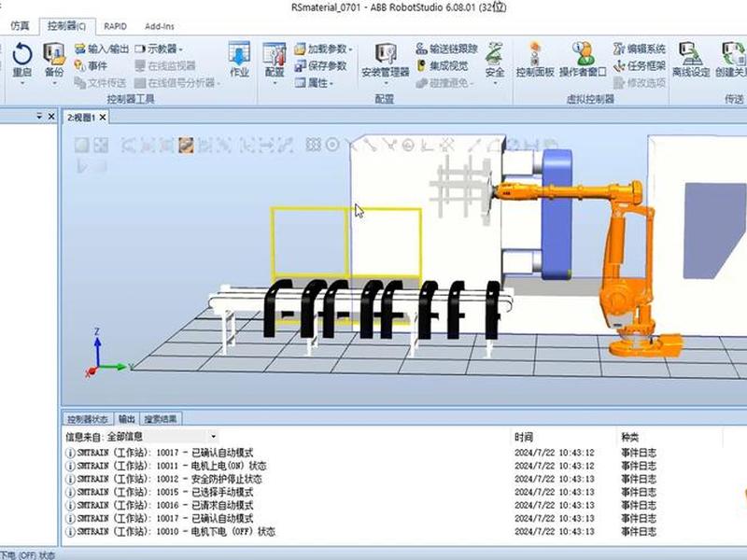Click the play arrow icon in view toolbar
Image resolution: width=747 pixels, height=560 pixels.
pyautogui.click(x=82, y=166)
